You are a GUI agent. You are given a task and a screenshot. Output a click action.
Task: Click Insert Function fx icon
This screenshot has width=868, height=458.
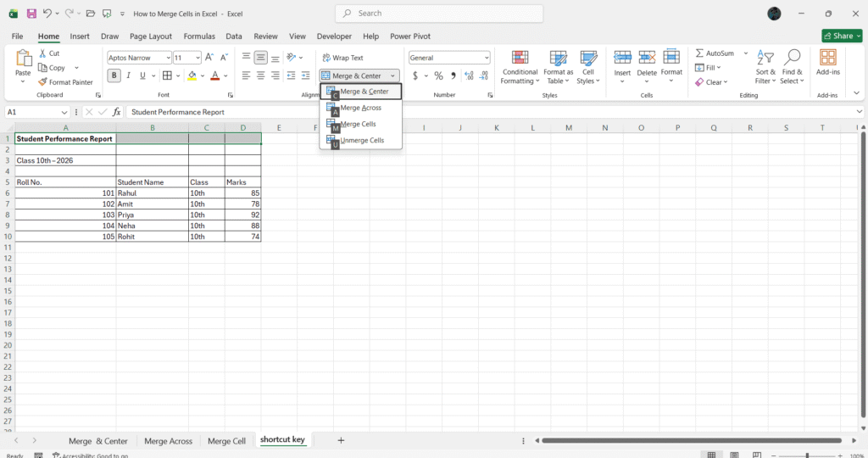click(116, 112)
